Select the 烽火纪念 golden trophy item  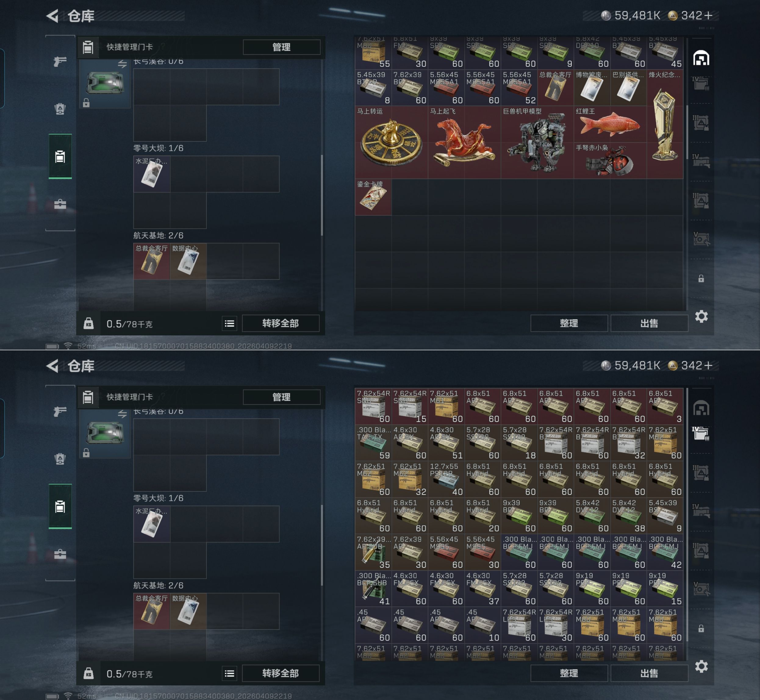tap(665, 124)
